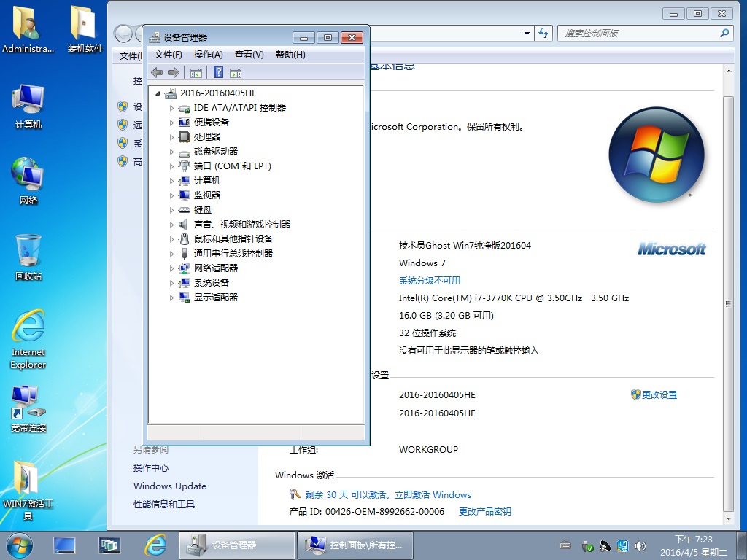
Task: Click the 更改产品密钥 link
Action: (484, 511)
